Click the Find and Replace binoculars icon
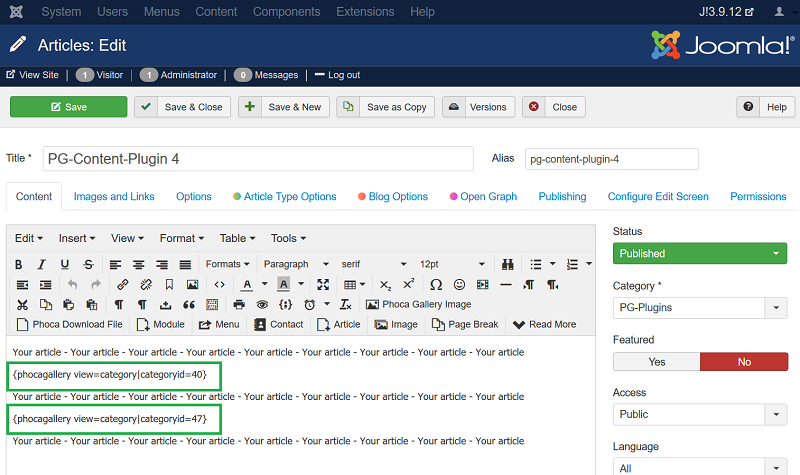 coord(508,264)
